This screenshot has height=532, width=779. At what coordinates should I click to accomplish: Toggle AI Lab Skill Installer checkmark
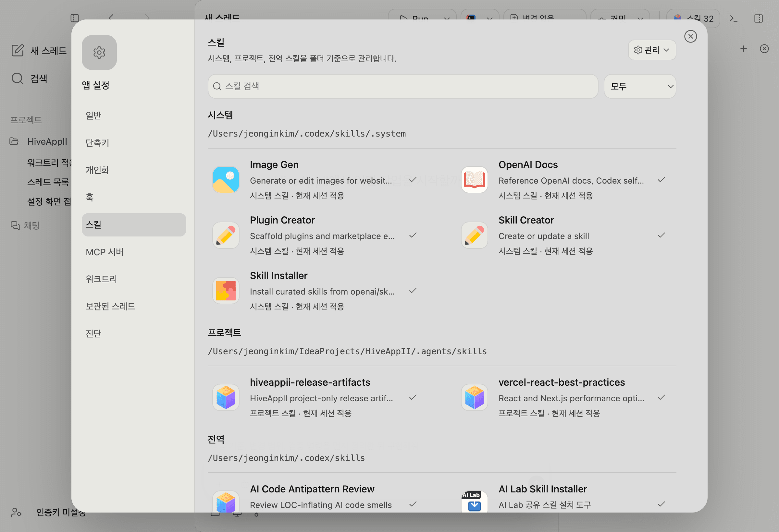click(x=662, y=504)
